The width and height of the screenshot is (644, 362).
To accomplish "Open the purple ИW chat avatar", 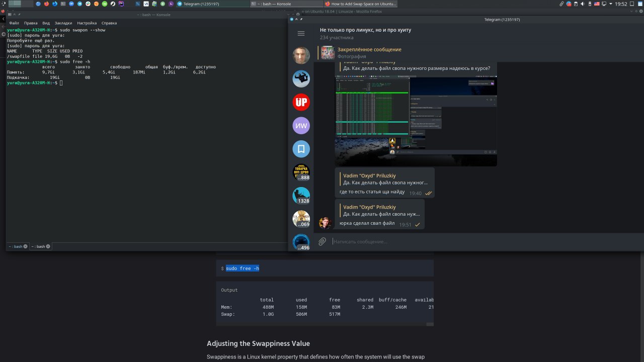I will (x=301, y=125).
